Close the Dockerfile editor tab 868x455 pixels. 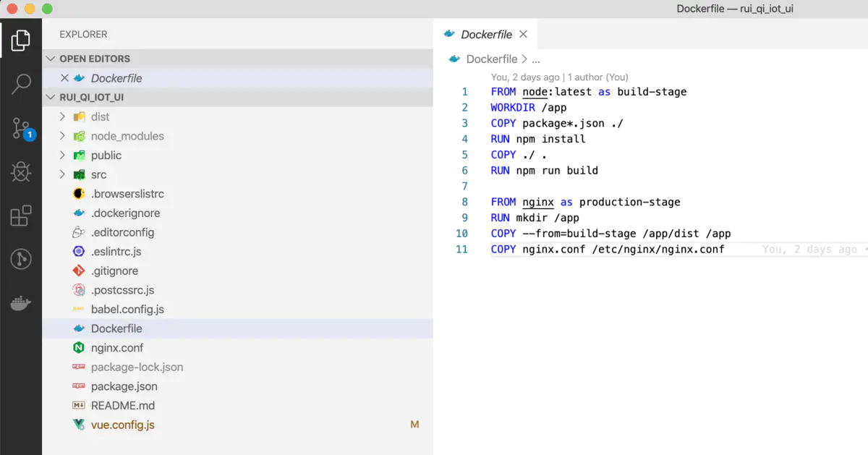[x=523, y=34]
